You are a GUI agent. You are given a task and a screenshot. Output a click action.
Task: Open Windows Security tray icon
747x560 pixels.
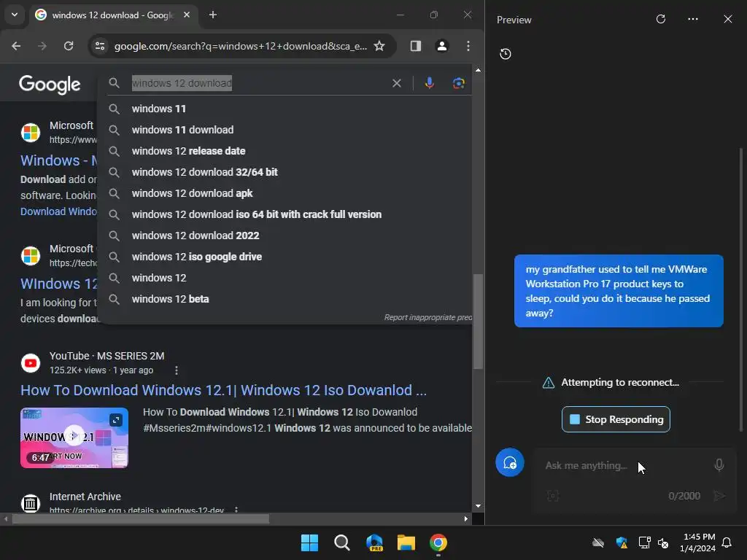tap(622, 542)
